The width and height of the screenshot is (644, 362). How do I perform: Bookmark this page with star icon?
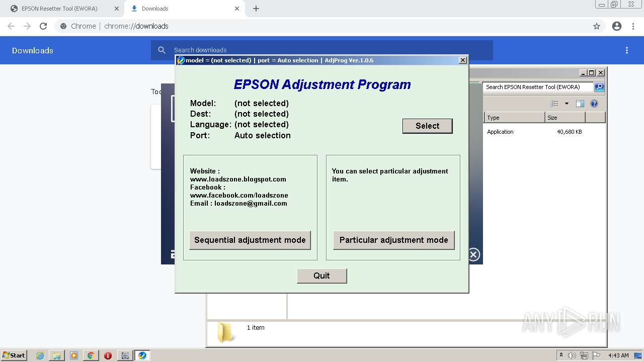click(x=597, y=26)
